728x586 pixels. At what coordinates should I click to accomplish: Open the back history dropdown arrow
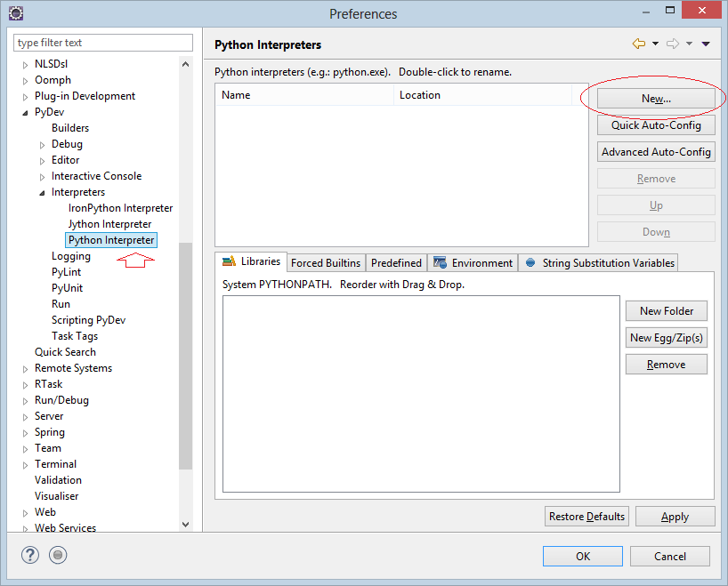pyautogui.click(x=655, y=44)
